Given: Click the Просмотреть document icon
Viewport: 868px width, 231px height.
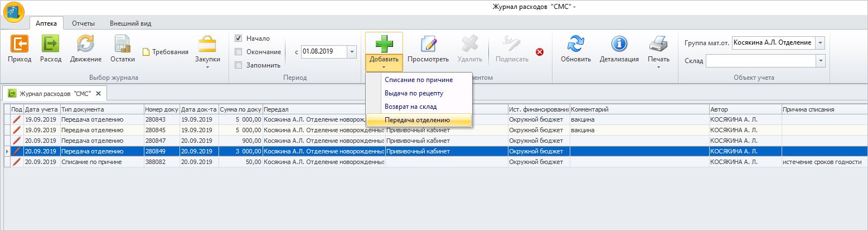Looking at the screenshot, I should 428,45.
